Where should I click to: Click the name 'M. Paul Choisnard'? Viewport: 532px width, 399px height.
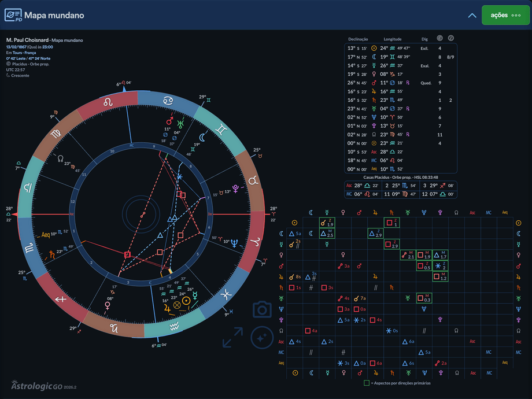click(27, 40)
